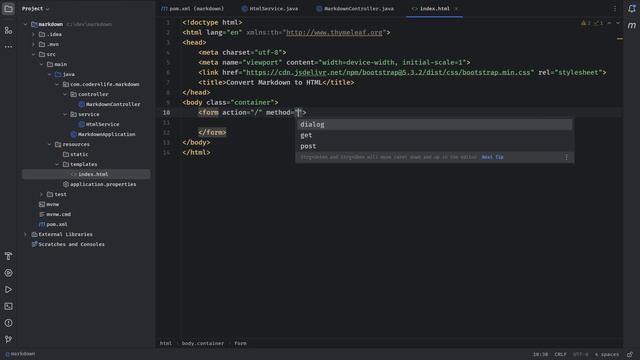
Task: Expand External Libraries node
Action: click(26, 234)
